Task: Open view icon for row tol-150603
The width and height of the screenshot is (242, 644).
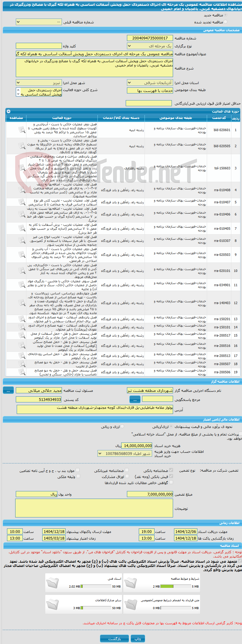Action: 22,168
